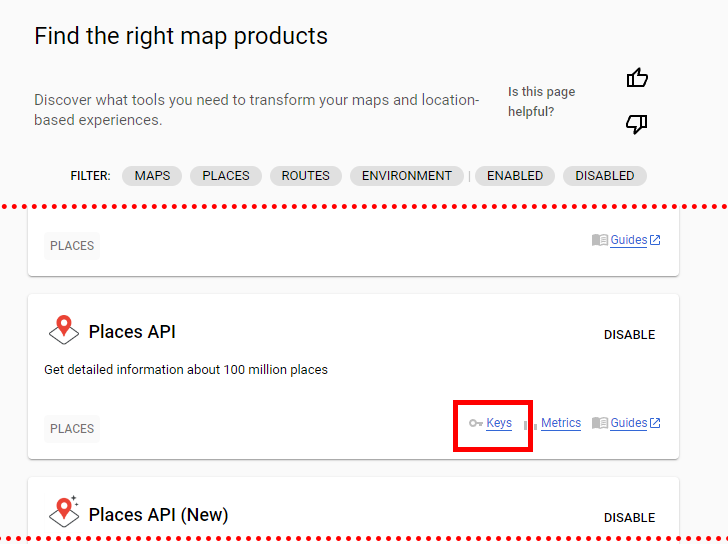Click the Places API map pin icon

(x=64, y=330)
